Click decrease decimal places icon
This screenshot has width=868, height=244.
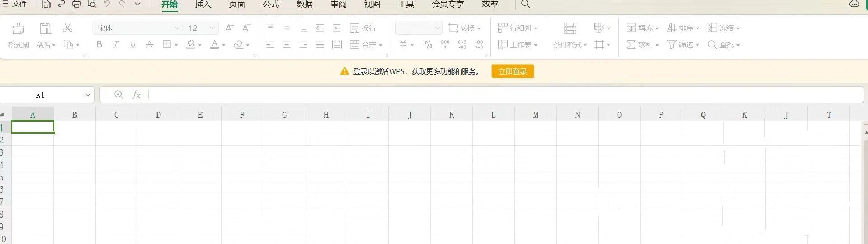[x=479, y=44]
